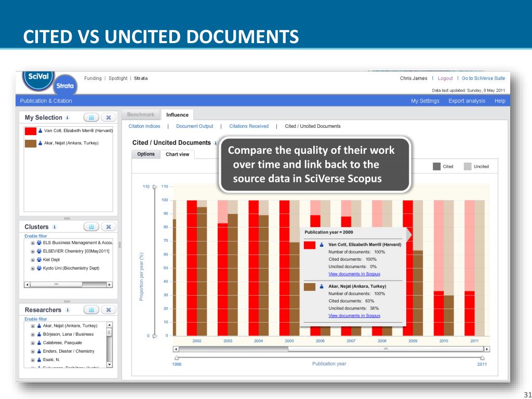Expand Akar, Nejat researcher node
The width and height of the screenshot is (532, 399).
coord(33,326)
